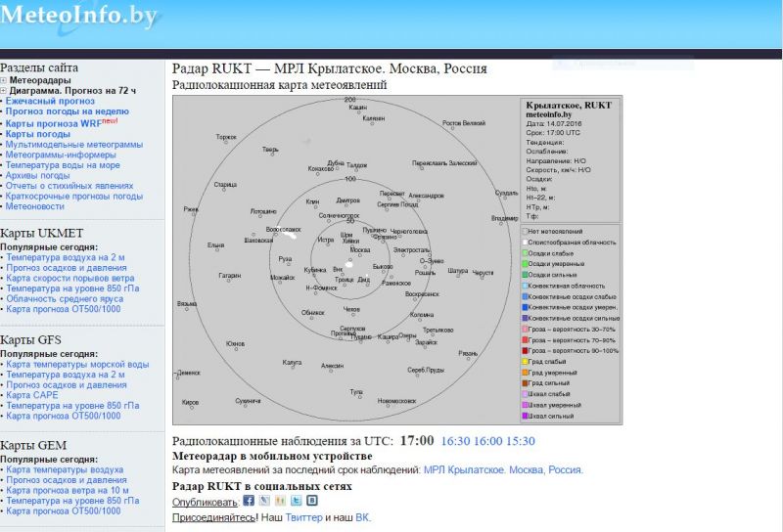
Task: Click the Осадки сильные legend swatch
Action: (x=525, y=275)
